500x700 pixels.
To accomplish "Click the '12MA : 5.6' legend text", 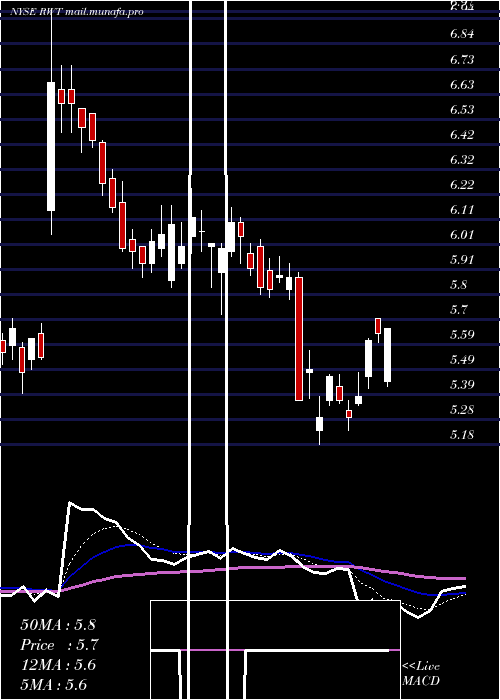I will 58,665.
